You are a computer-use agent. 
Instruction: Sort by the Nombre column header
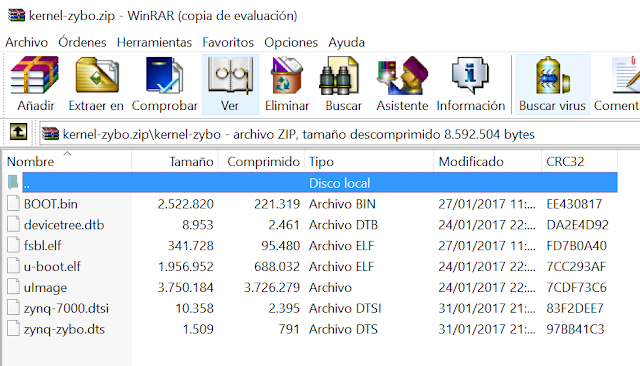67,162
